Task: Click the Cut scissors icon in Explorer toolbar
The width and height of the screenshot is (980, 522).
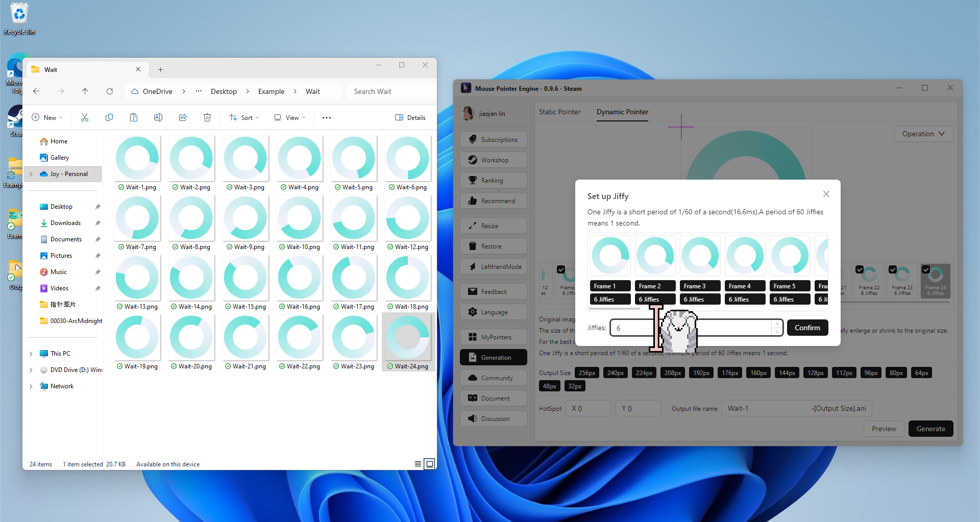Action: point(85,118)
